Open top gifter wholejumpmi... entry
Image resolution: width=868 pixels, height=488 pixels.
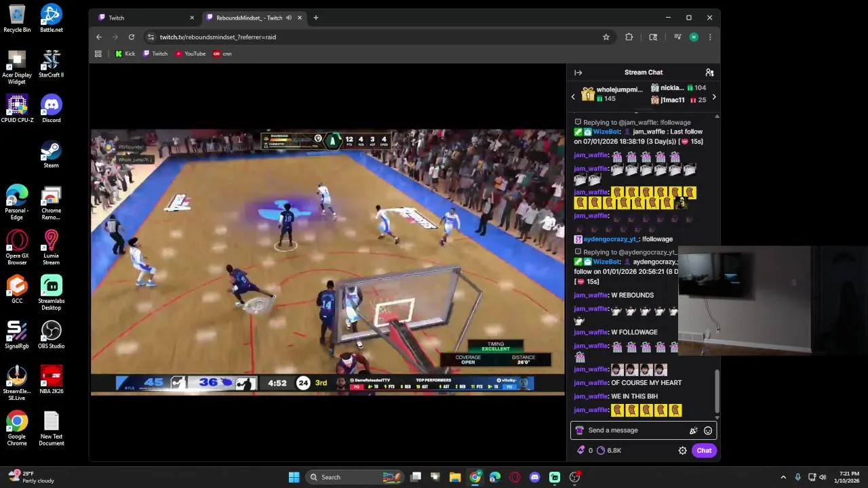coord(612,94)
